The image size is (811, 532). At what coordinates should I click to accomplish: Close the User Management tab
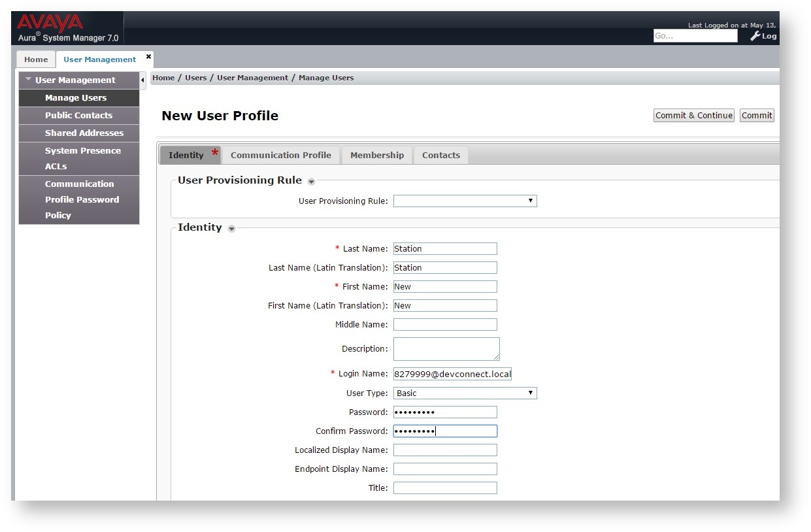148,57
